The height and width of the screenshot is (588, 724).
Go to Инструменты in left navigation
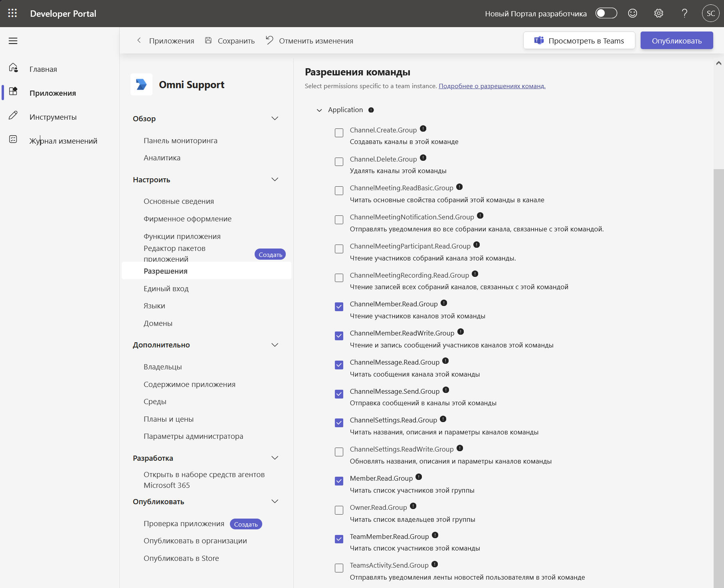click(53, 117)
